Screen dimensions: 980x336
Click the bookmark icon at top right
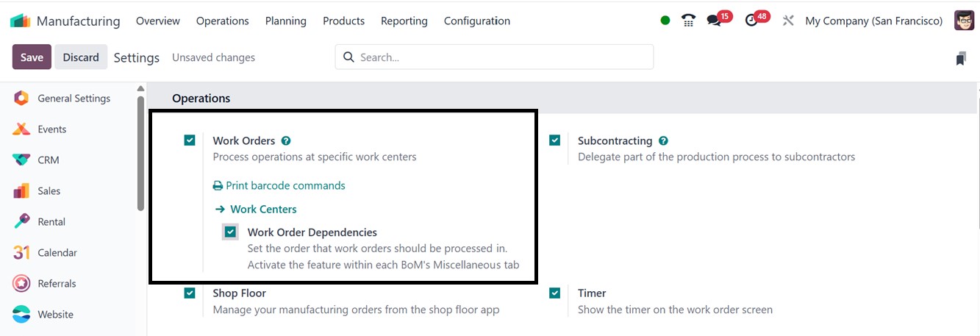point(961,58)
